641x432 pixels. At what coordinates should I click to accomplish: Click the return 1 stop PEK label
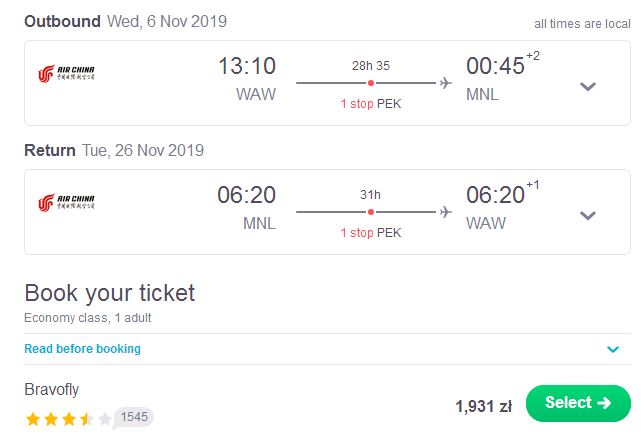click(x=371, y=233)
